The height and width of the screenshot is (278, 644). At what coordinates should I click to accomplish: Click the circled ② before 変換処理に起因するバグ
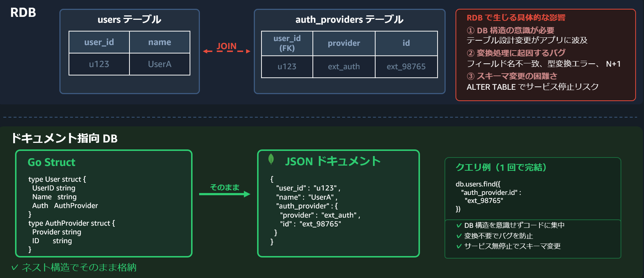pyautogui.click(x=471, y=53)
